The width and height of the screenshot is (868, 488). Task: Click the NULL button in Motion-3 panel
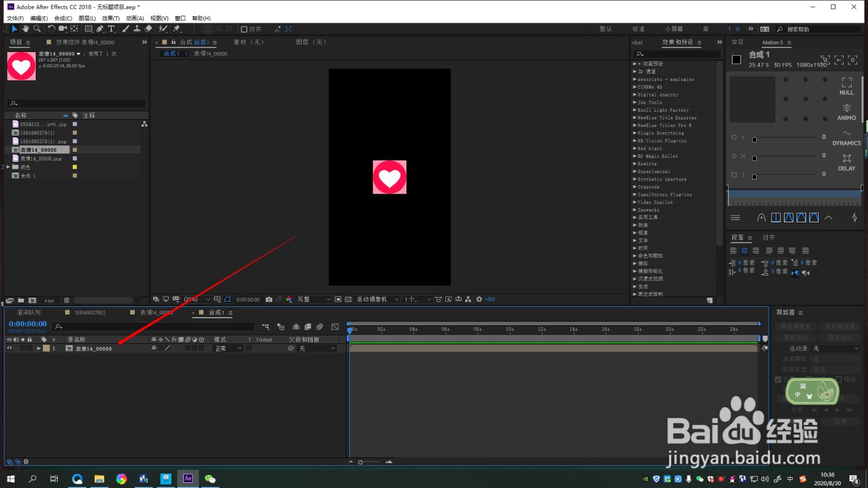(x=846, y=87)
